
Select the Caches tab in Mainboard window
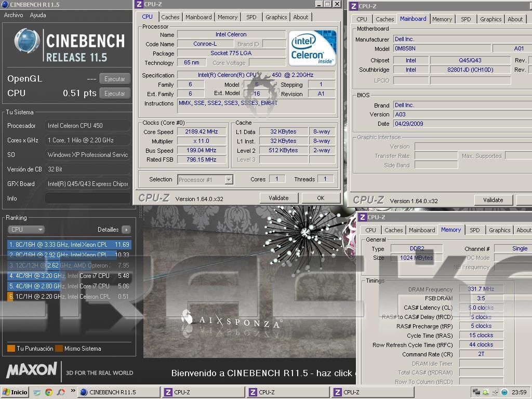[385, 19]
